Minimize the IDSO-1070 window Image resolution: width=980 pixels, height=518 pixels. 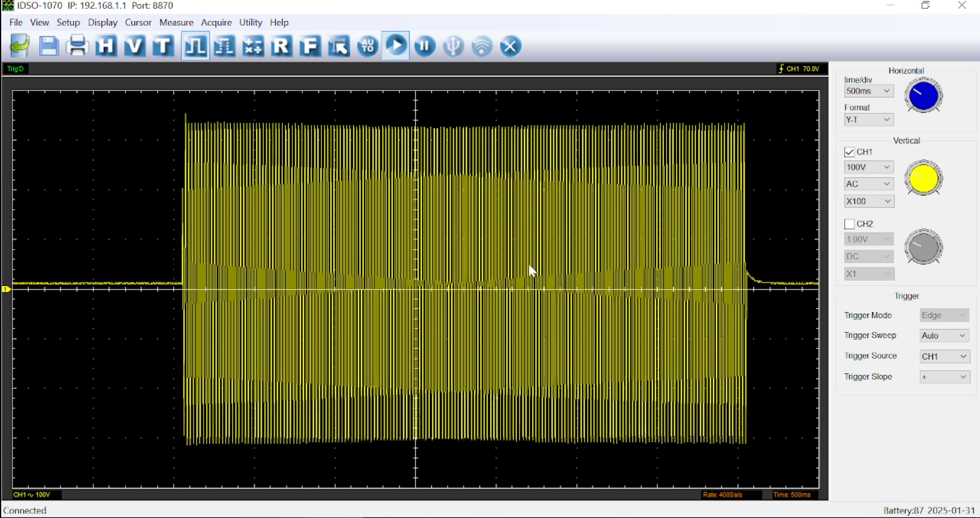[x=891, y=6]
